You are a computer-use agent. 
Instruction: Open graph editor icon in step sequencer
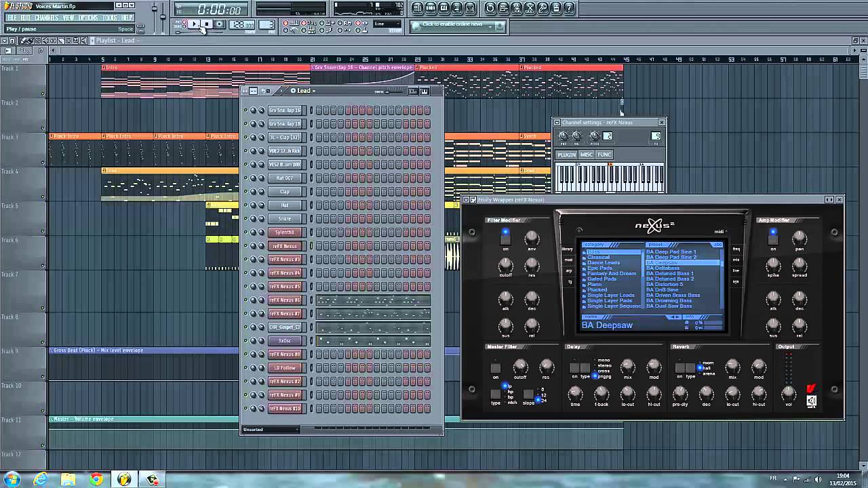413,91
